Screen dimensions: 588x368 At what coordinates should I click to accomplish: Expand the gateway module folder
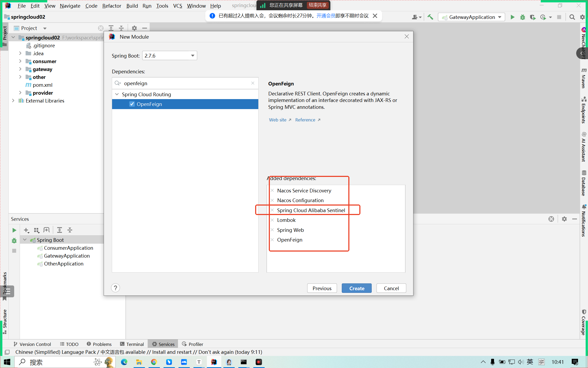(20, 69)
